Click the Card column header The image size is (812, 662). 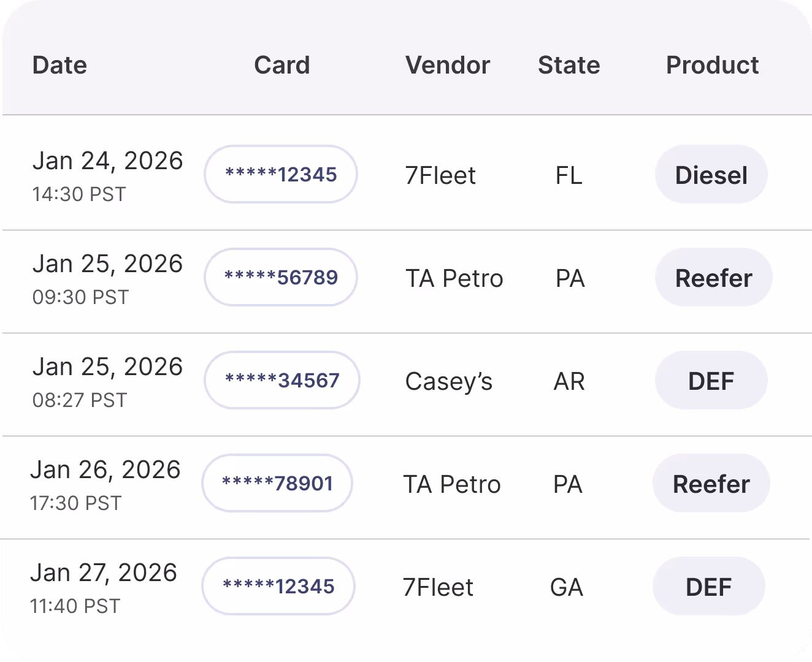(282, 65)
